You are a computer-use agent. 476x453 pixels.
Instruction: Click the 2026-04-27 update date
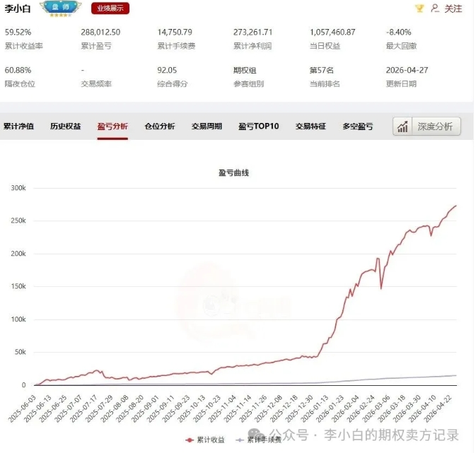point(407,71)
